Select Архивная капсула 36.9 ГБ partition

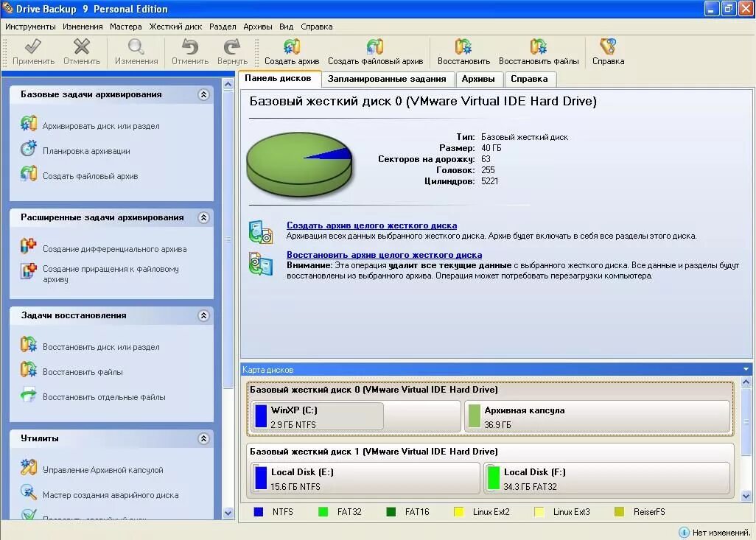pos(597,416)
